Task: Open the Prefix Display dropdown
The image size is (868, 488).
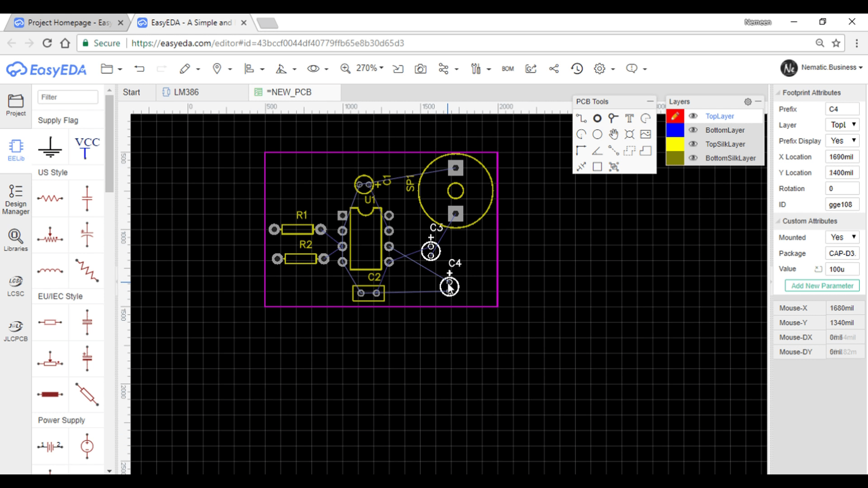Action: pyautogui.click(x=842, y=141)
